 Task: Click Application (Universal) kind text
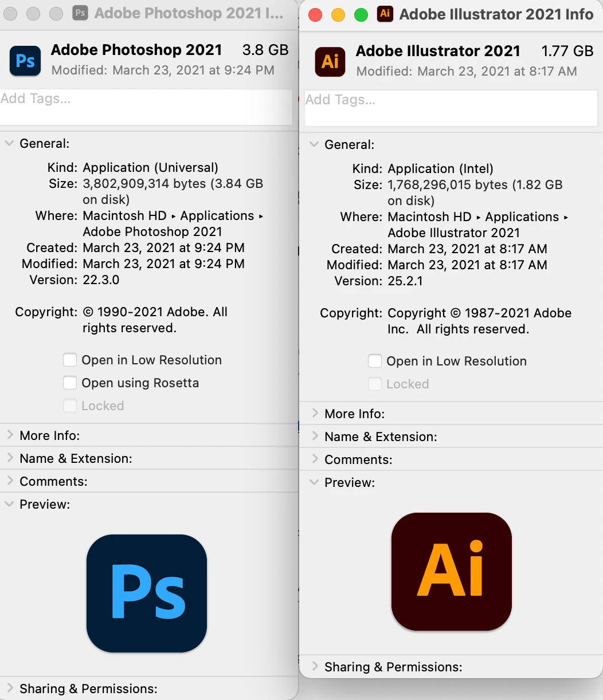pyautogui.click(x=151, y=168)
